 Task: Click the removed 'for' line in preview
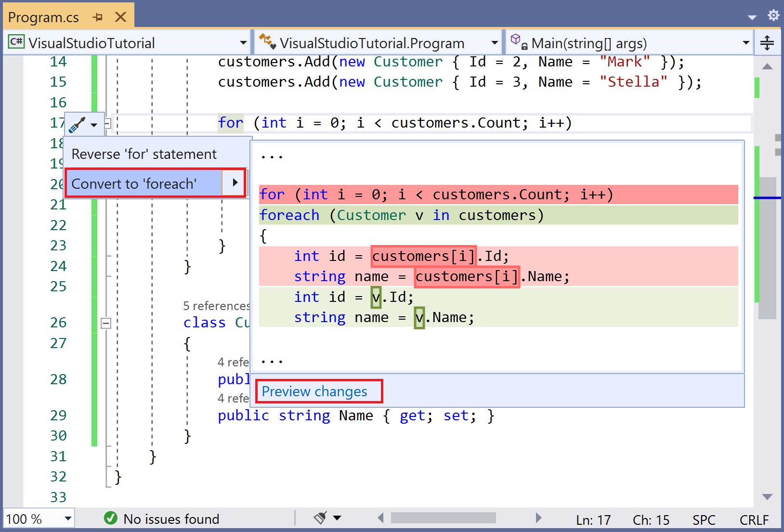[x=498, y=195]
